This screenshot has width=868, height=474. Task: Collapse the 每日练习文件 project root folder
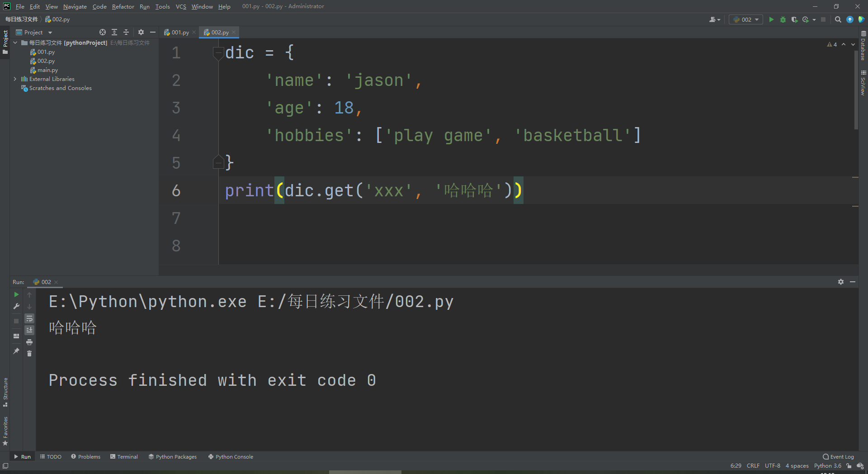point(15,43)
